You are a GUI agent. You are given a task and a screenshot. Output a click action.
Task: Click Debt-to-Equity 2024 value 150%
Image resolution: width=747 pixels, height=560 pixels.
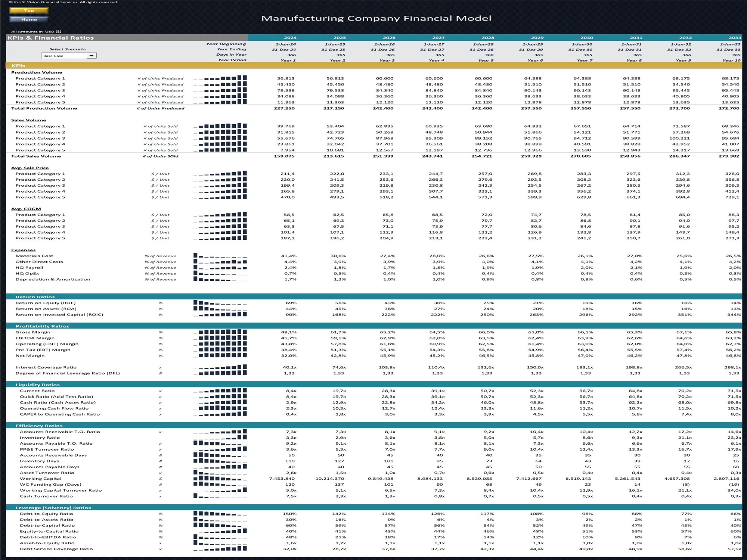[x=290, y=514]
